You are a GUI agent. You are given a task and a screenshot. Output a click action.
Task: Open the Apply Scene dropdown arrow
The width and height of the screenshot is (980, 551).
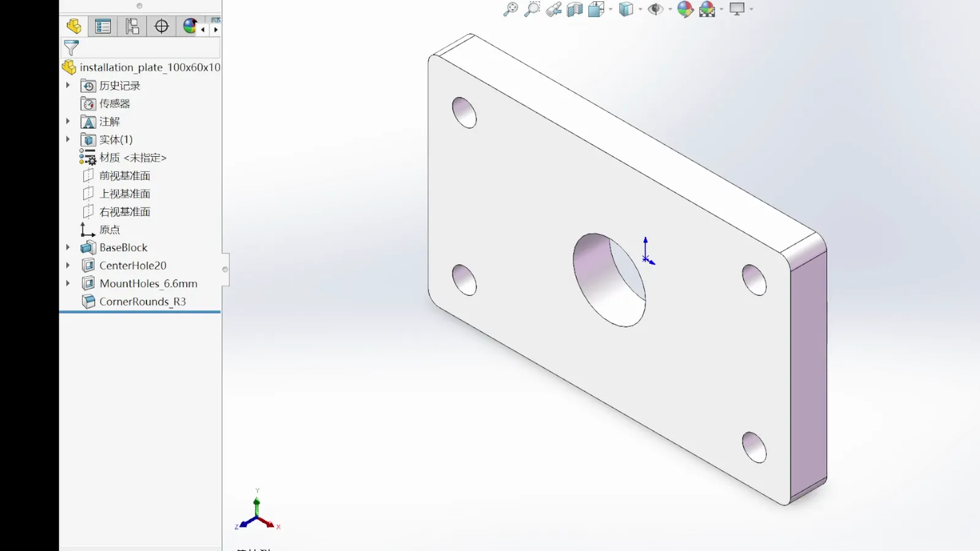[x=722, y=9]
